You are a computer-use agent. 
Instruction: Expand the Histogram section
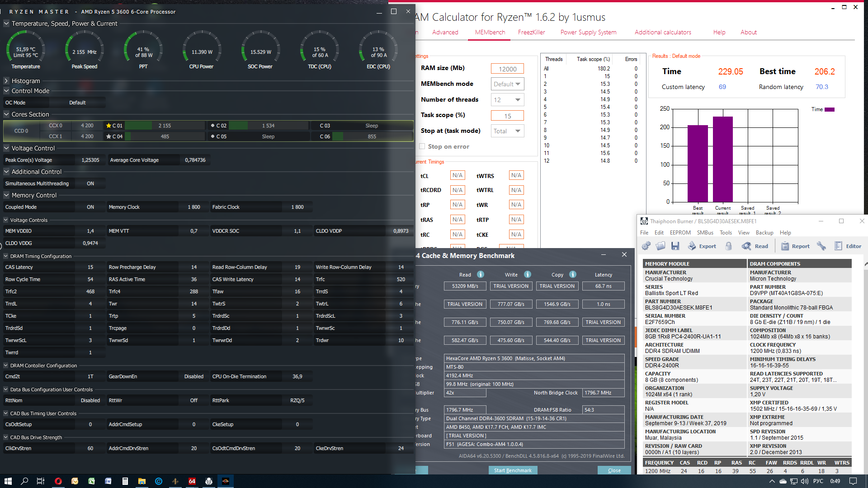6,81
